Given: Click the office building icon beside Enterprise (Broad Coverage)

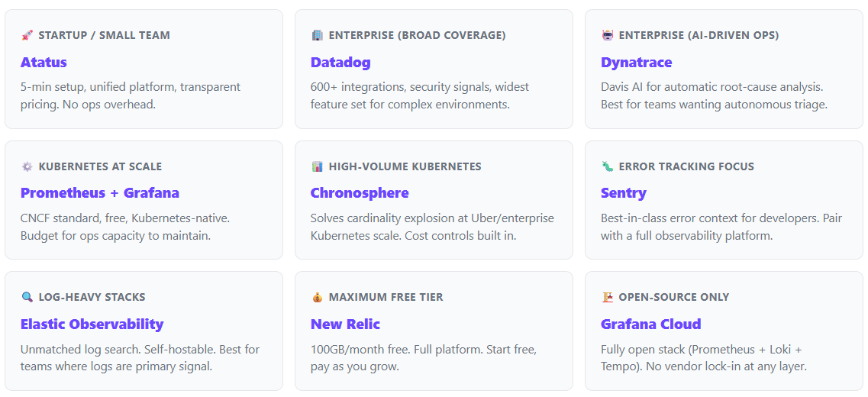Looking at the screenshot, I should click(317, 35).
